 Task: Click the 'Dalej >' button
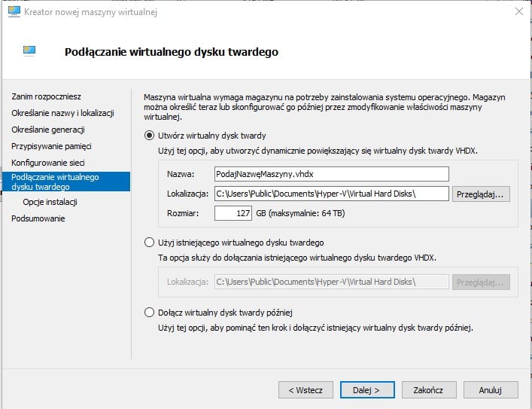click(x=367, y=390)
